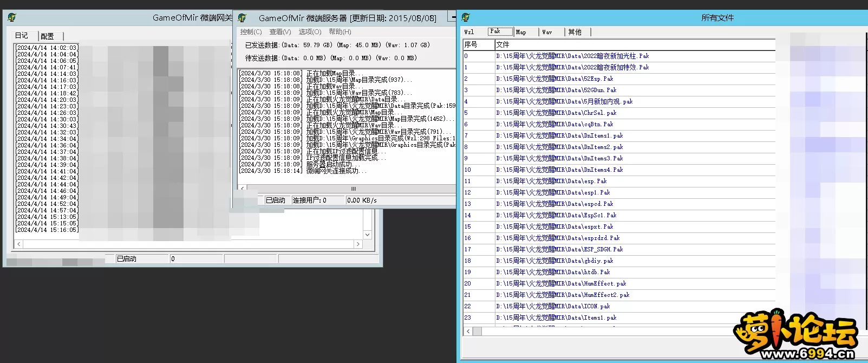Select the HumEffect2.pak file row
This screenshot has width=868, height=363.
click(x=619, y=295)
